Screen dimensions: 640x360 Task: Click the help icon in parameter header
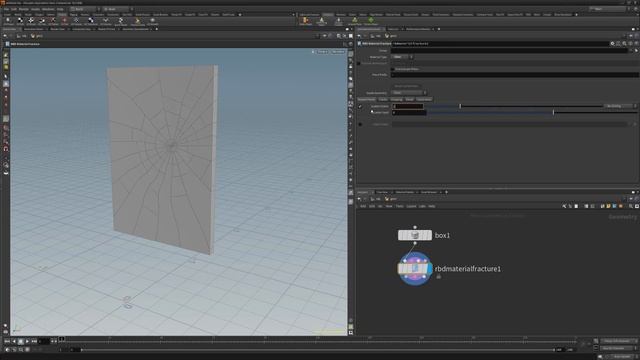pos(636,43)
